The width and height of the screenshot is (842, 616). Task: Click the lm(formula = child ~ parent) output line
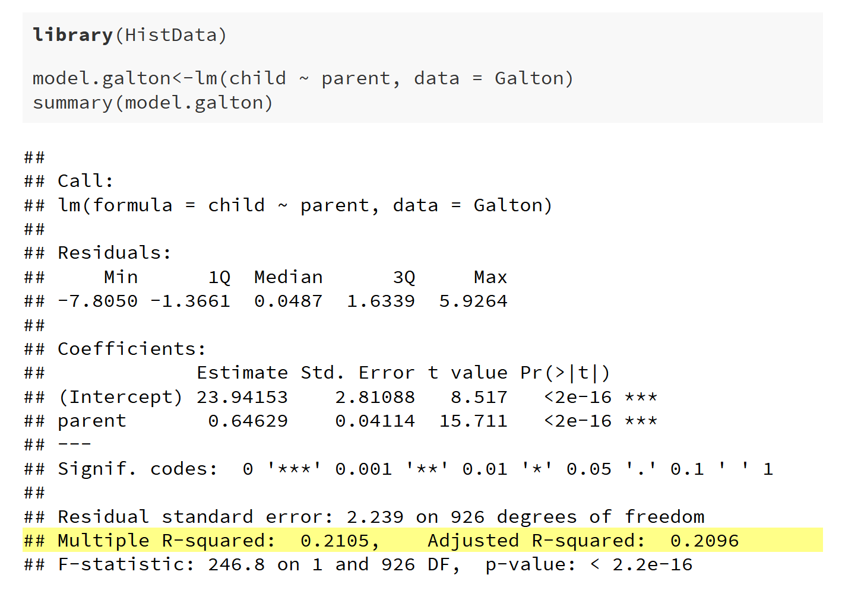tap(305, 205)
